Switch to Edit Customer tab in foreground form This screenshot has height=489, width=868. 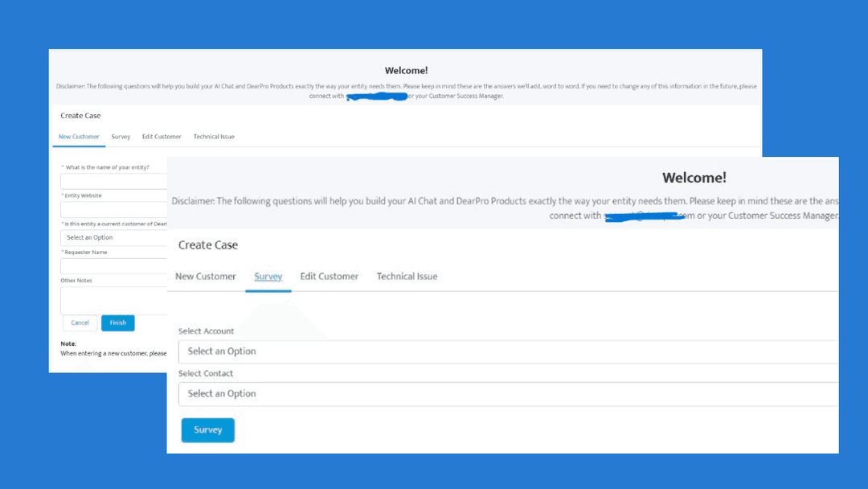point(330,277)
